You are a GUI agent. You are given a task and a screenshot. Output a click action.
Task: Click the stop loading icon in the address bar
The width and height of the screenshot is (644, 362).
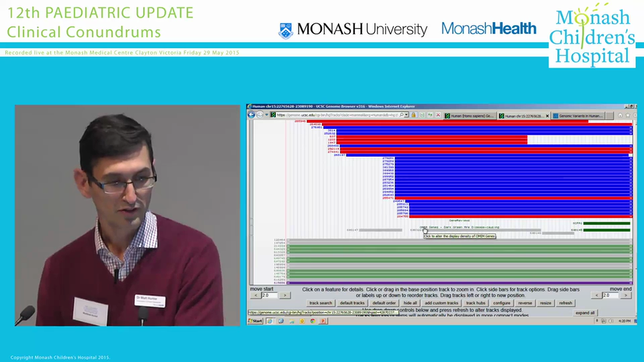pos(438,115)
